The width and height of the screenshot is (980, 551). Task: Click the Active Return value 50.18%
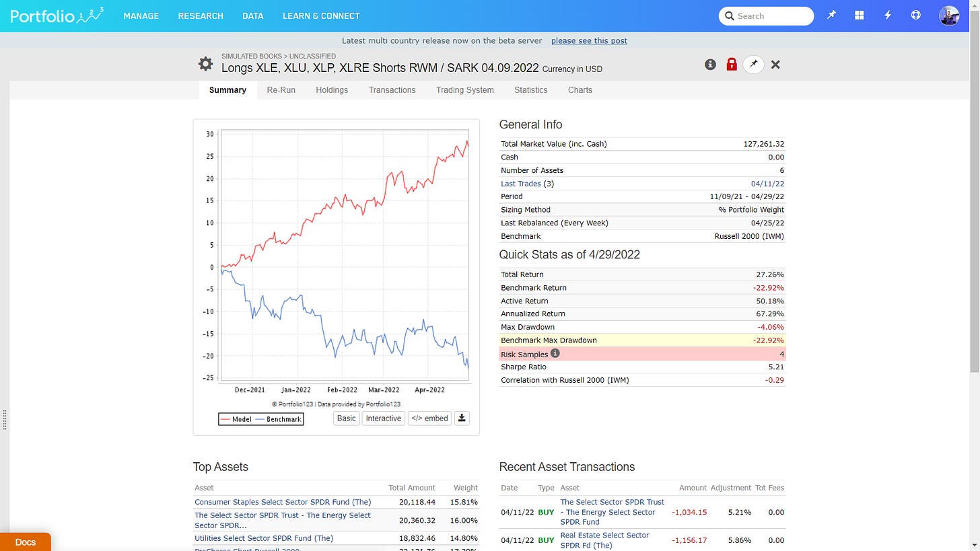click(x=770, y=301)
